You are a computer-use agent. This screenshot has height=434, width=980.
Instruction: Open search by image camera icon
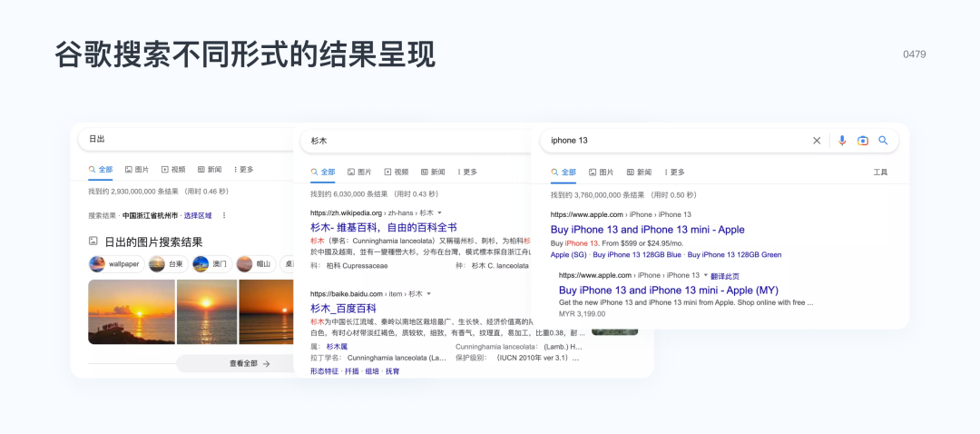point(863,141)
